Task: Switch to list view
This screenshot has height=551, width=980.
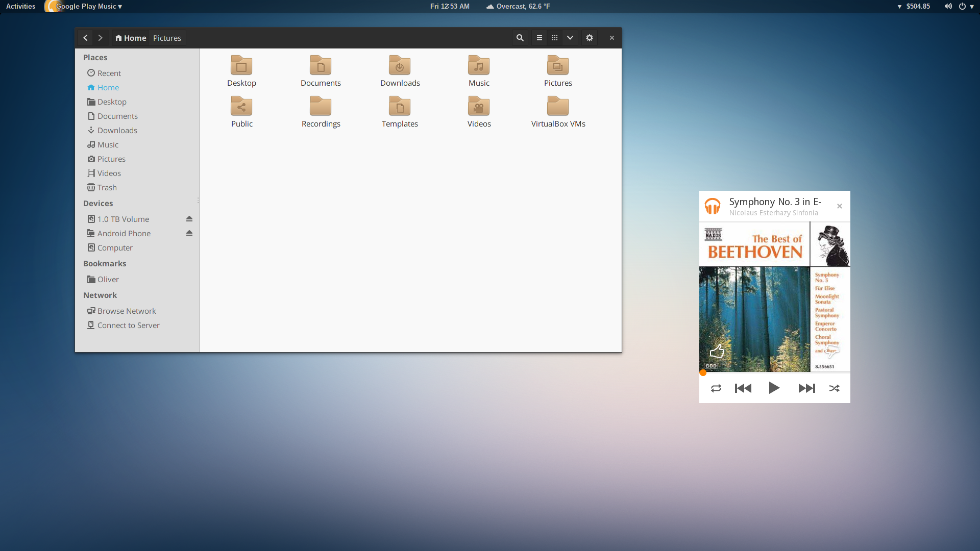Action: coord(539,38)
